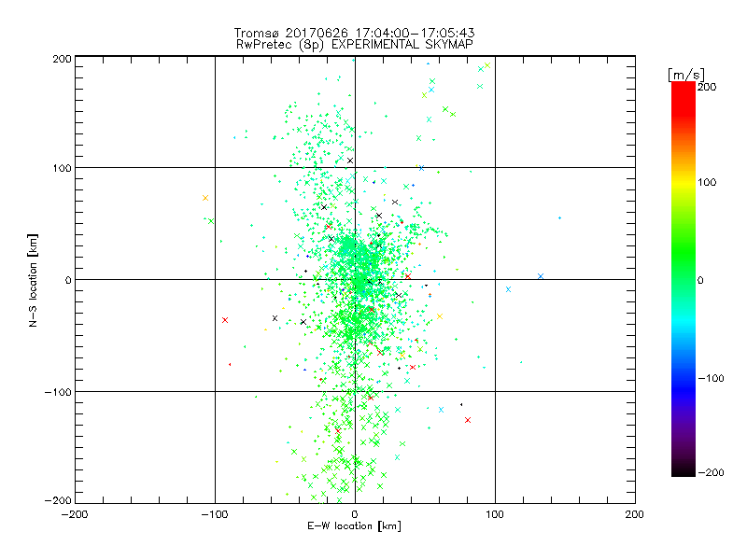Click the y-axis tick label -100
This screenshot has width=747, height=560.
[58, 392]
